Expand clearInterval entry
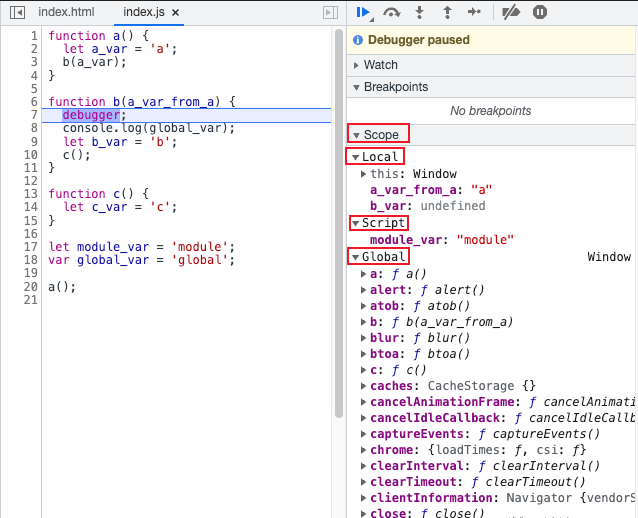This screenshot has width=638, height=518. [363, 466]
